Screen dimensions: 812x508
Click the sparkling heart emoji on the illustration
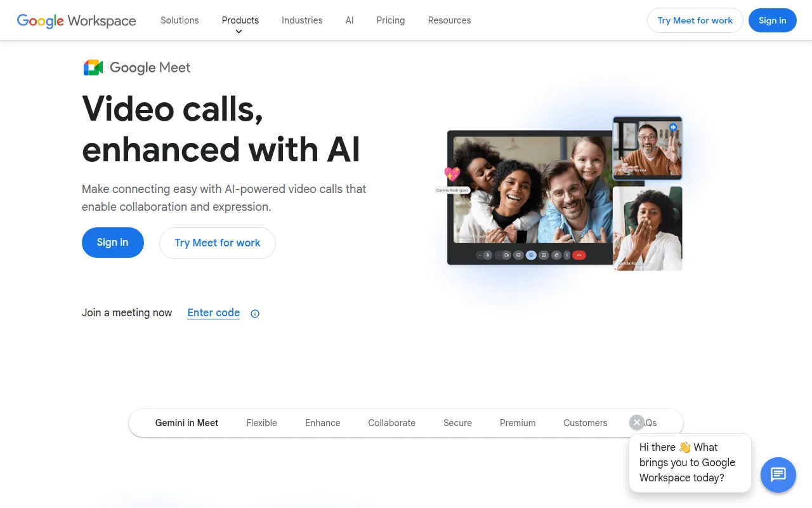(x=452, y=173)
